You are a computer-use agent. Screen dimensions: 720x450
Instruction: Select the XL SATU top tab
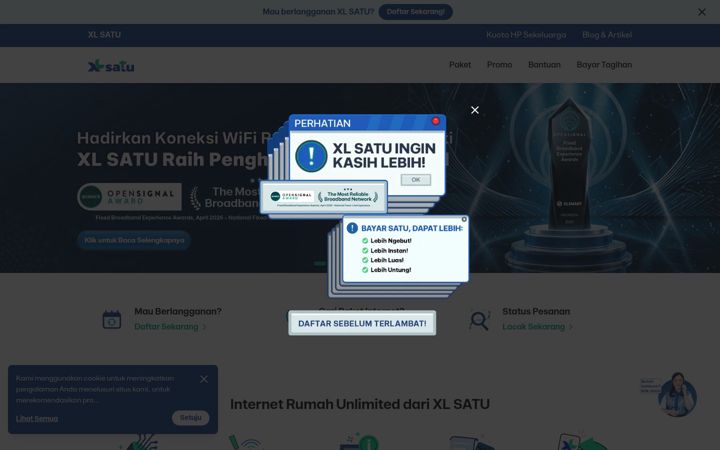click(x=104, y=35)
